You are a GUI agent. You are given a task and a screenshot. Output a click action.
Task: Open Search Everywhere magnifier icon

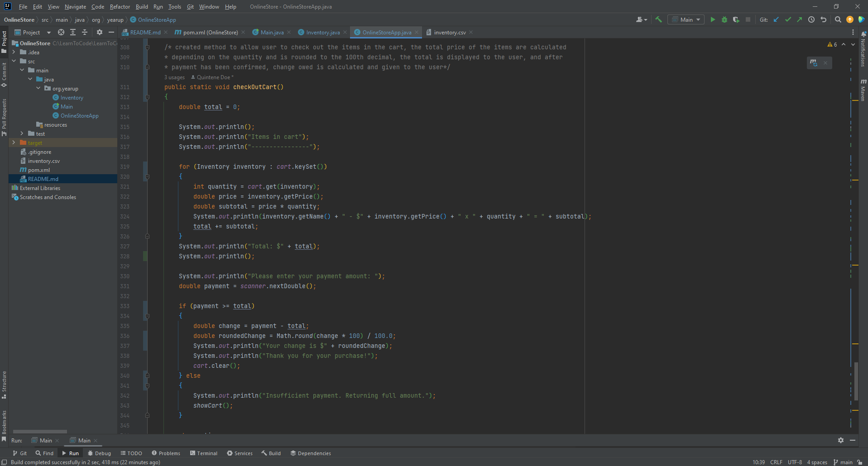coord(838,19)
